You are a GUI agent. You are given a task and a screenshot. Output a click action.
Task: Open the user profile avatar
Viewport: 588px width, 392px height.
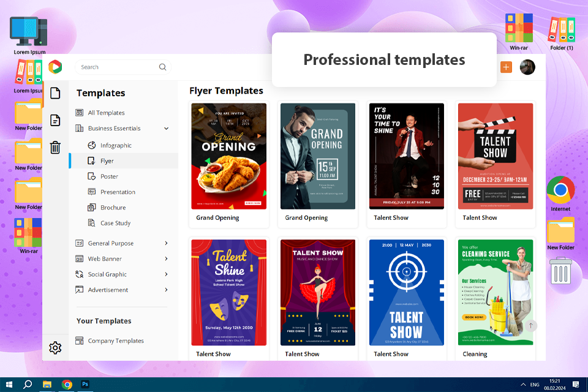[x=527, y=67]
